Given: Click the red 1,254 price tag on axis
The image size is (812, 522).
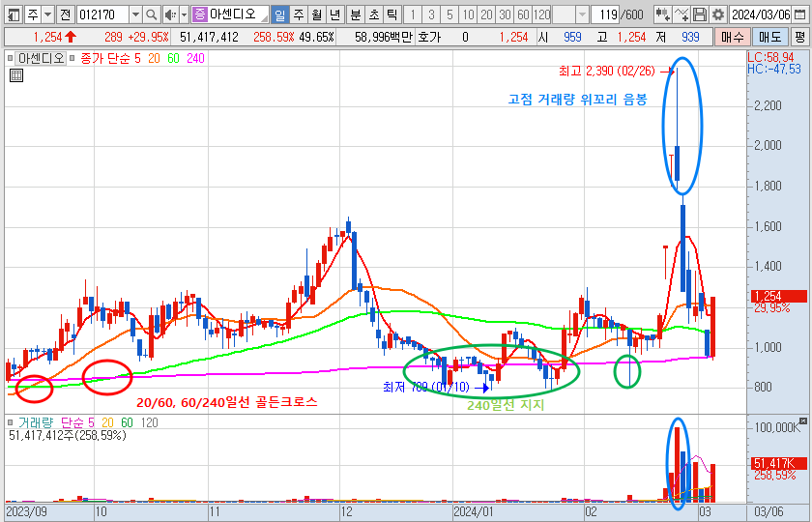Looking at the screenshot, I should tap(779, 296).
